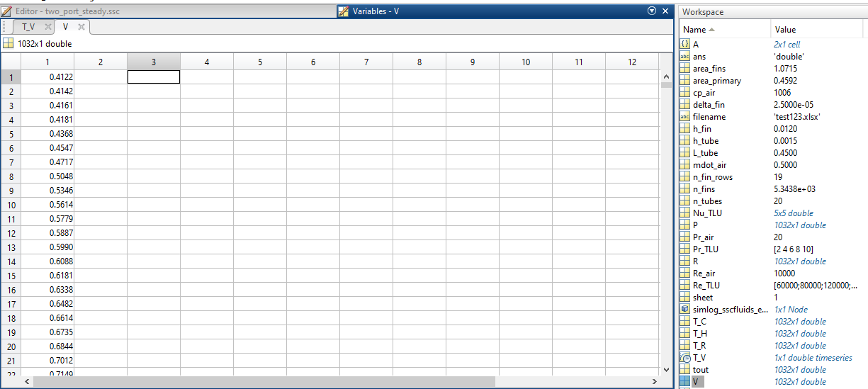The width and height of the screenshot is (868, 389).
Task: Select the filename string variable icon
Action: tap(684, 116)
